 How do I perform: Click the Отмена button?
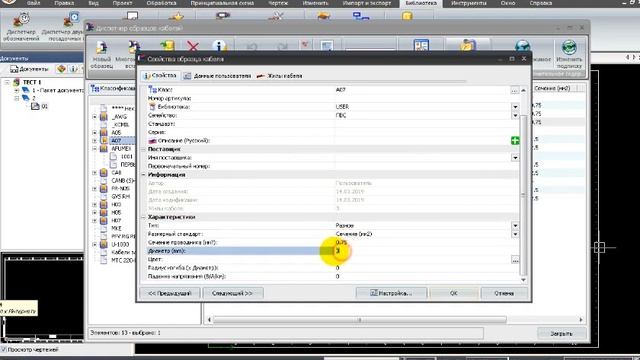pos(504,293)
